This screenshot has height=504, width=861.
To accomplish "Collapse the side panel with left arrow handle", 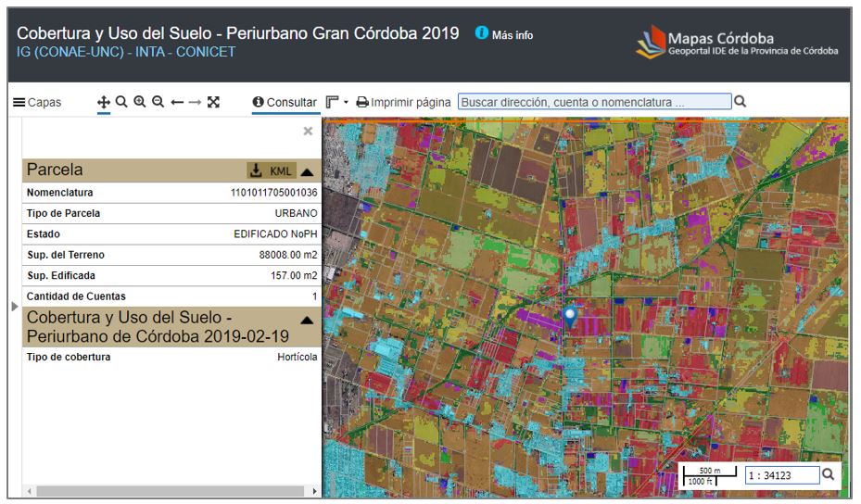I will (x=15, y=307).
